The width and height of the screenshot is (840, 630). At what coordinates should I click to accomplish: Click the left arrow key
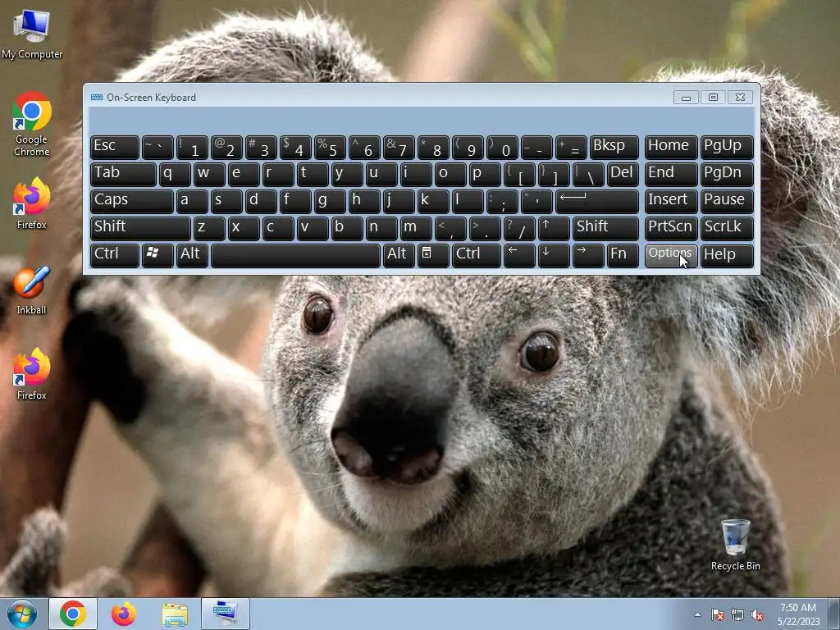coord(519,256)
